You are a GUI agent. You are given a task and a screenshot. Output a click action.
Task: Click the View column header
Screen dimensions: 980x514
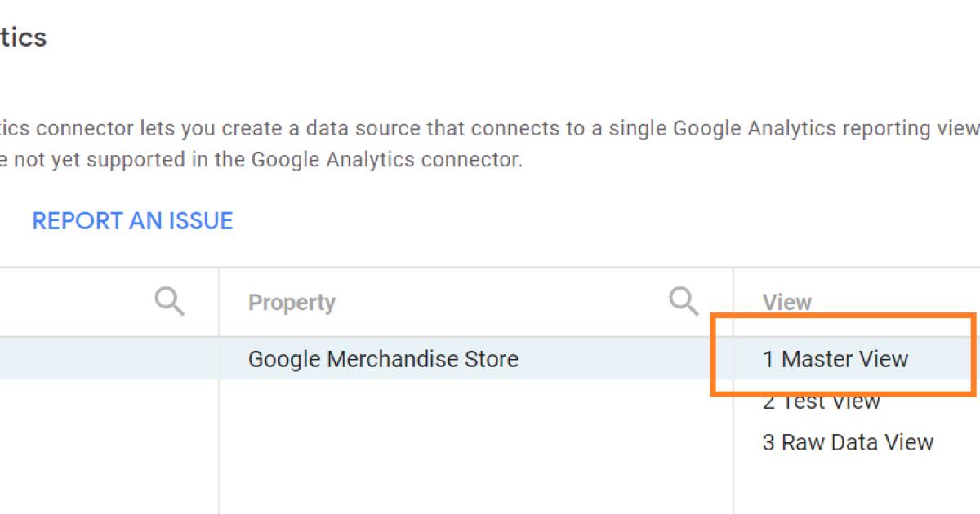pos(786,301)
